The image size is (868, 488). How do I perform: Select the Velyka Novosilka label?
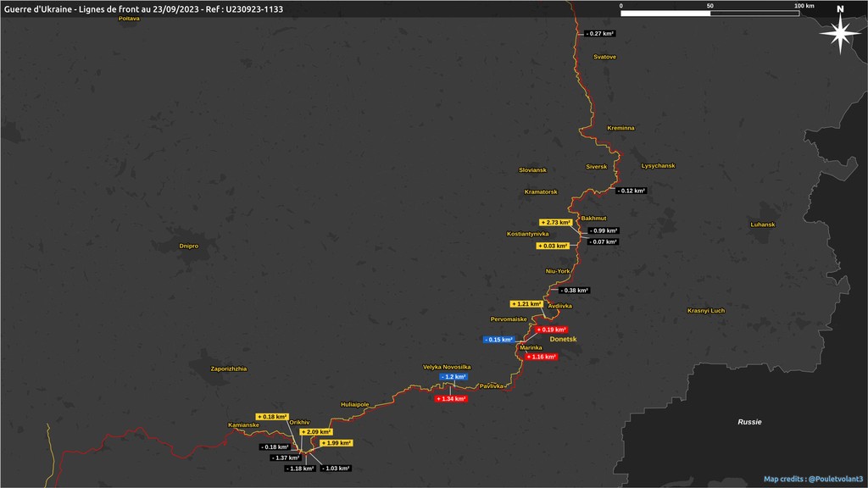pos(447,367)
